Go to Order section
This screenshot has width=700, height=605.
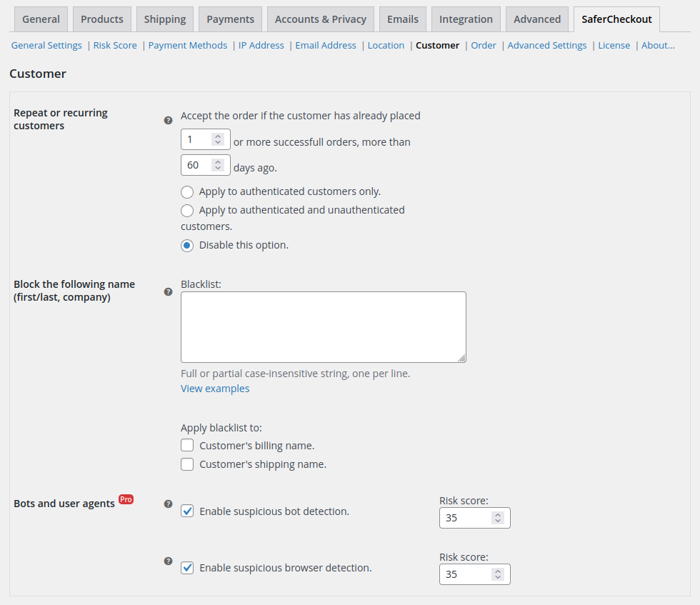(x=484, y=46)
